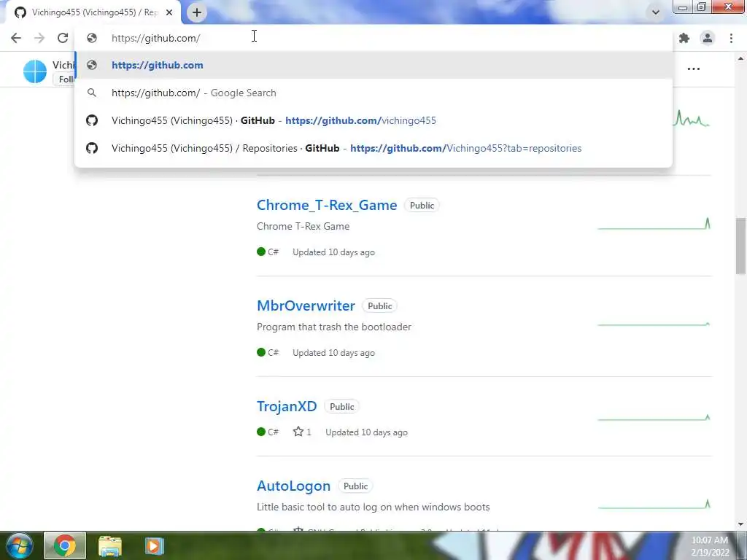Open the Chrome_T-Rex_Game repository

[x=327, y=205]
